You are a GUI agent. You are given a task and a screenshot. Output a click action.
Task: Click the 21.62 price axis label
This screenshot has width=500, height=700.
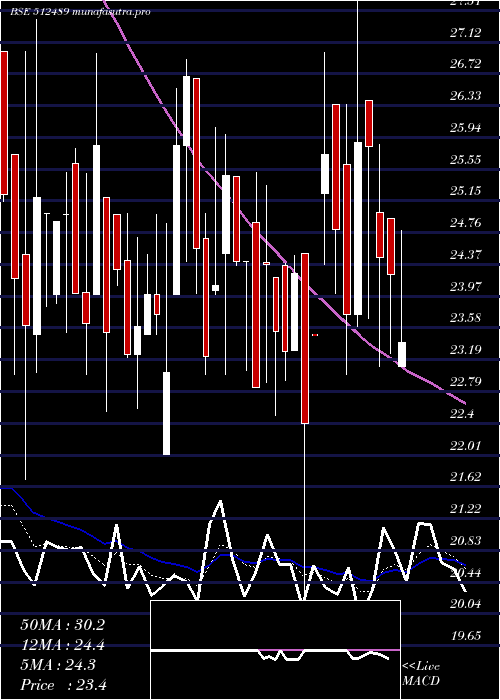(466, 477)
